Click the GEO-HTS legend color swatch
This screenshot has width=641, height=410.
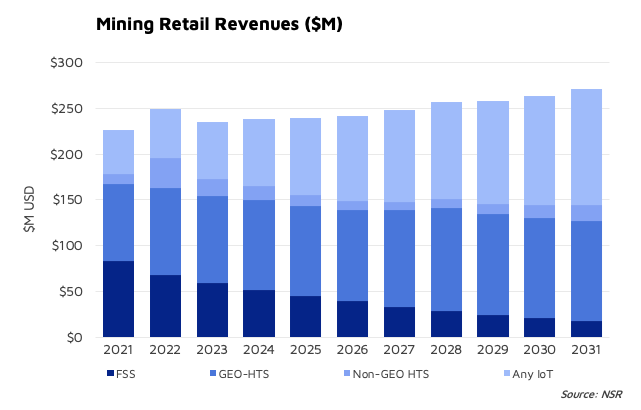[x=213, y=373]
